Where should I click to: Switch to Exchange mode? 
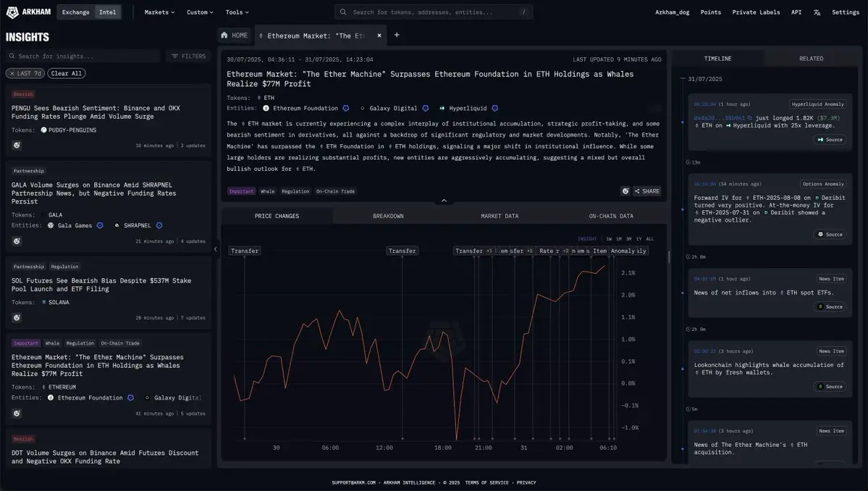point(76,12)
